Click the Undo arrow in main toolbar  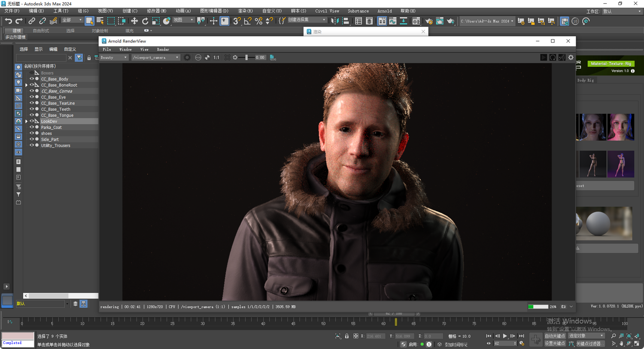point(8,21)
